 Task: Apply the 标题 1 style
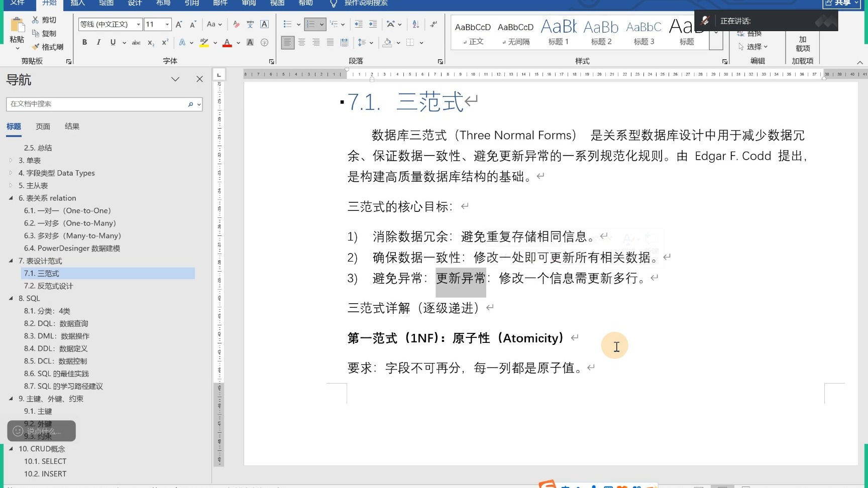558,32
